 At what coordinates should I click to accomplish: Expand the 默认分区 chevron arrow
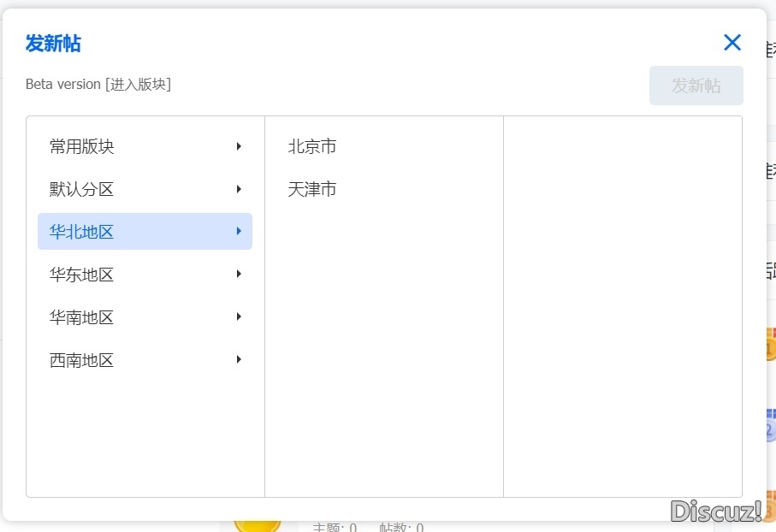[239, 189]
